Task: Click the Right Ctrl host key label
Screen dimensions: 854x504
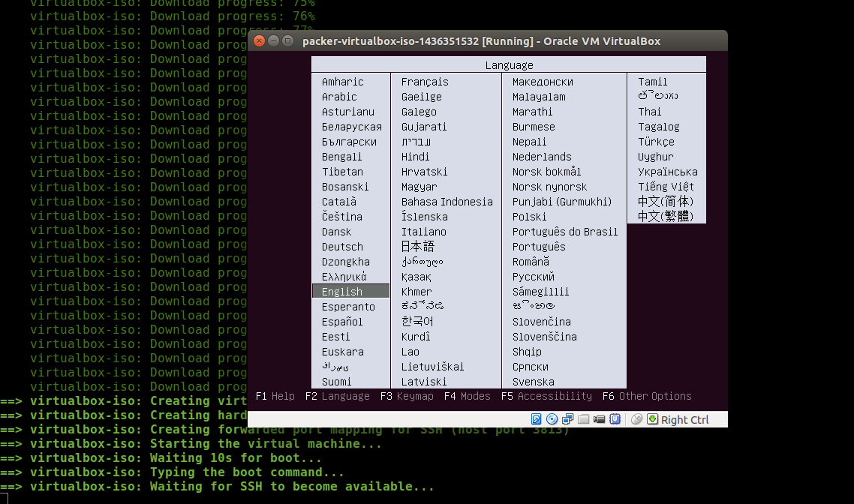Action: coord(684,420)
